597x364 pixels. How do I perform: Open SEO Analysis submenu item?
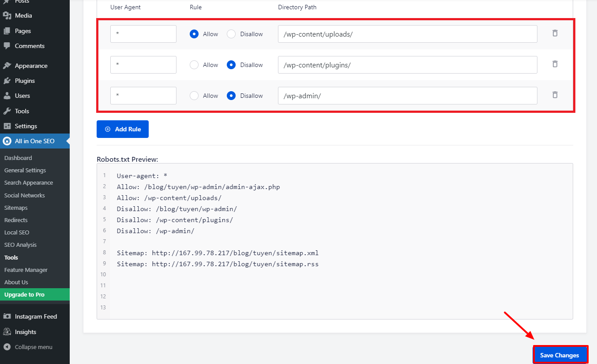click(20, 245)
